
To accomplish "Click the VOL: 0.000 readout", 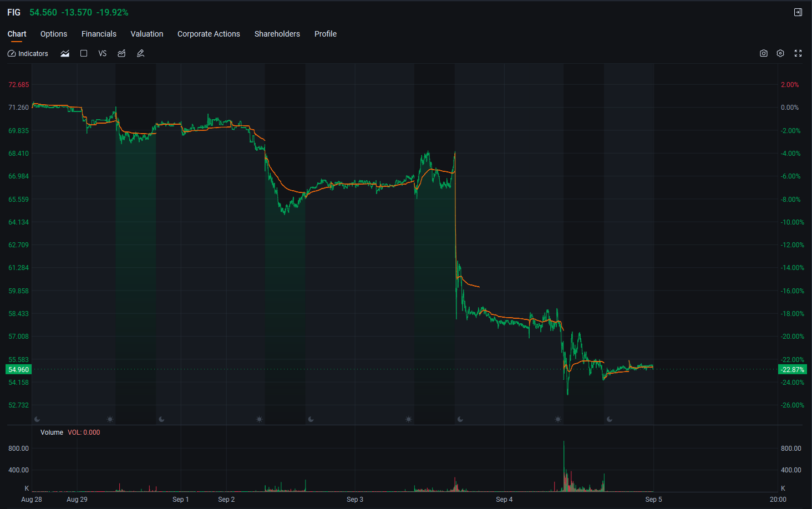I will pos(84,432).
